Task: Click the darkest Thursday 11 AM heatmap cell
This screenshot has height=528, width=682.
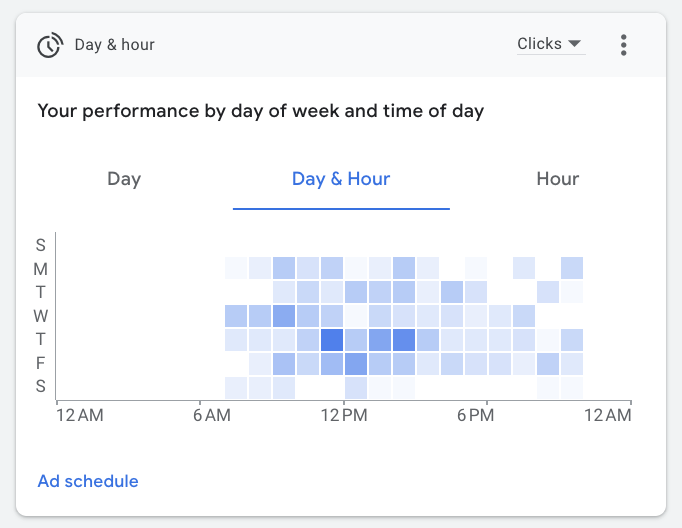Action: click(332, 340)
